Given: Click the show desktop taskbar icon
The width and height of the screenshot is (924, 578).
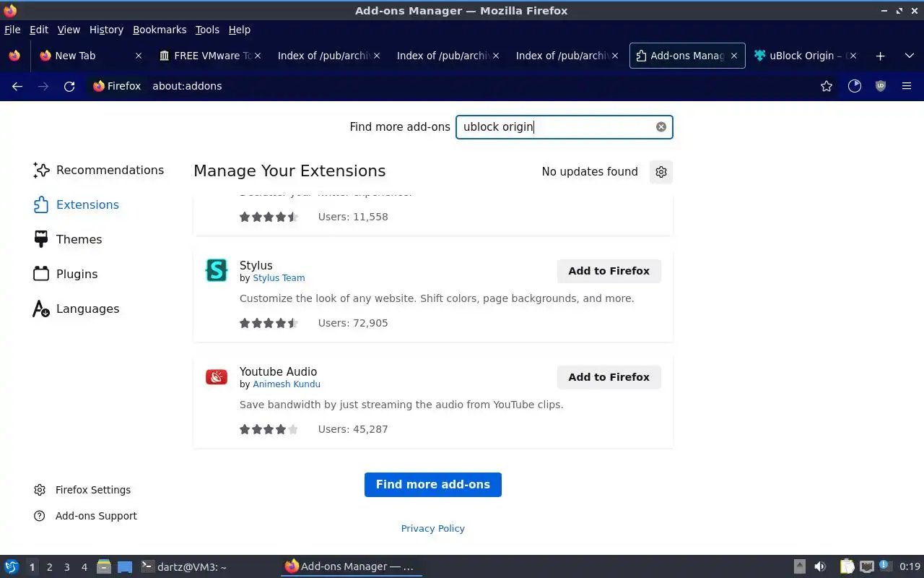Looking at the screenshot, I should (x=125, y=566).
